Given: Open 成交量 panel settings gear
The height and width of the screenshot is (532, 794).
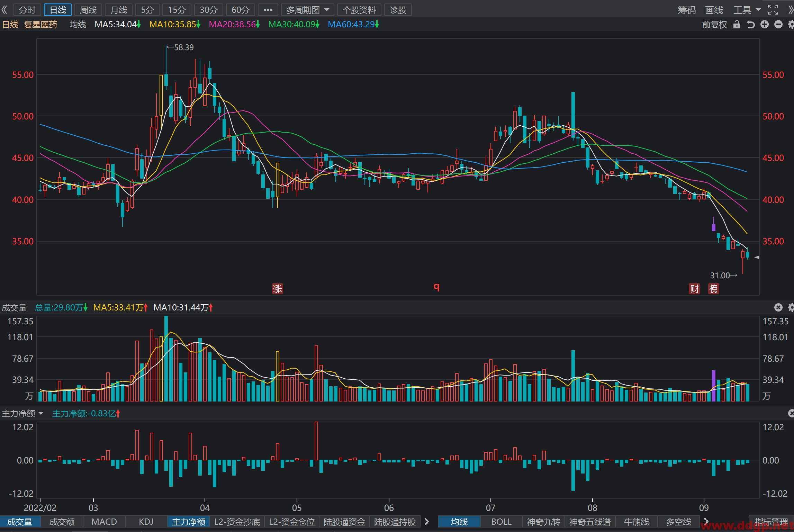Looking at the screenshot, I should 791,307.
